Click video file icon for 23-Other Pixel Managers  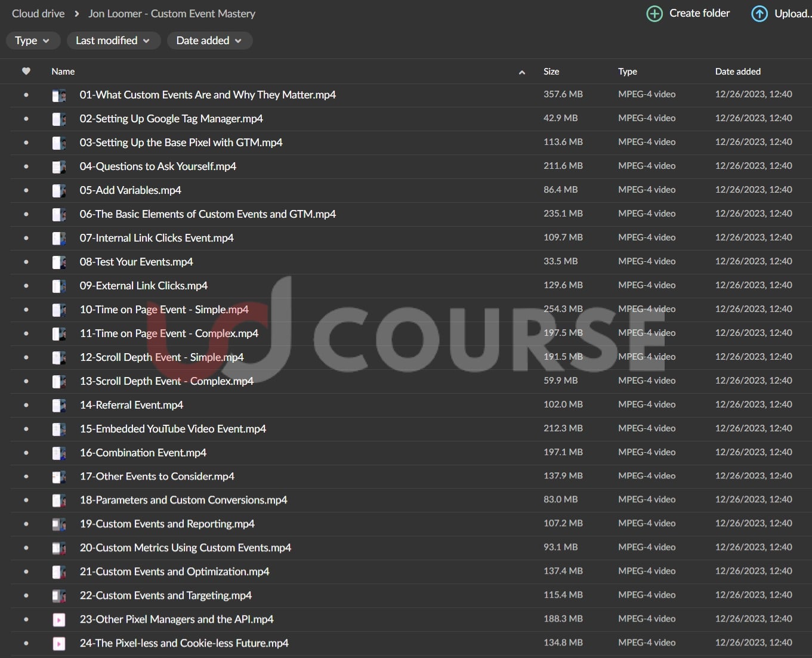[59, 620]
